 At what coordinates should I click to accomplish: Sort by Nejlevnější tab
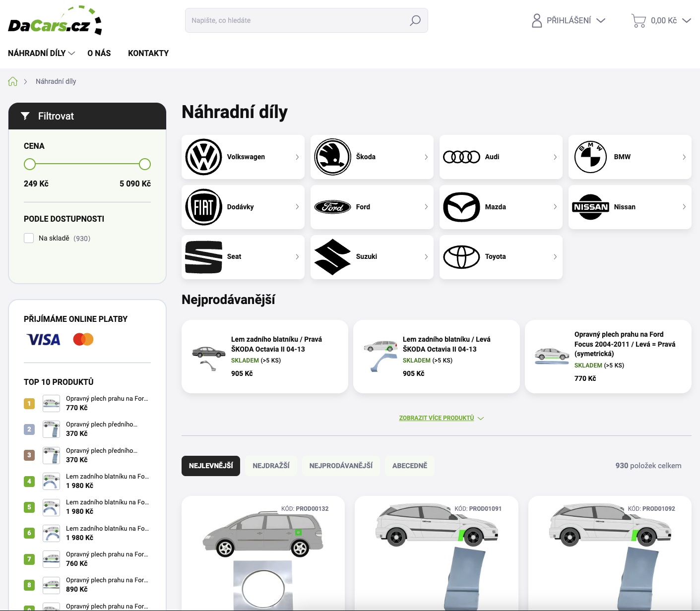pyautogui.click(x=211, y=466)
